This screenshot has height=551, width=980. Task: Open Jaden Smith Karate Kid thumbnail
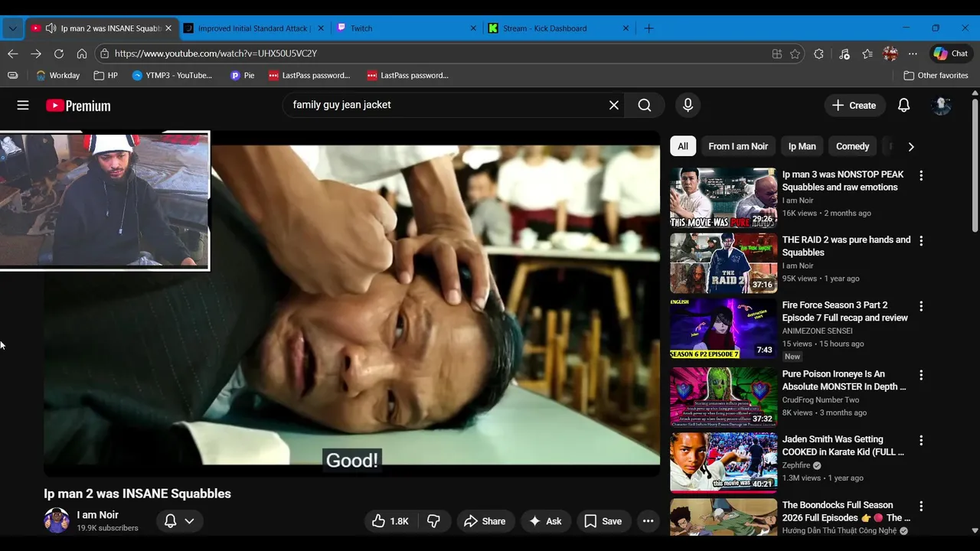[724, 462]
